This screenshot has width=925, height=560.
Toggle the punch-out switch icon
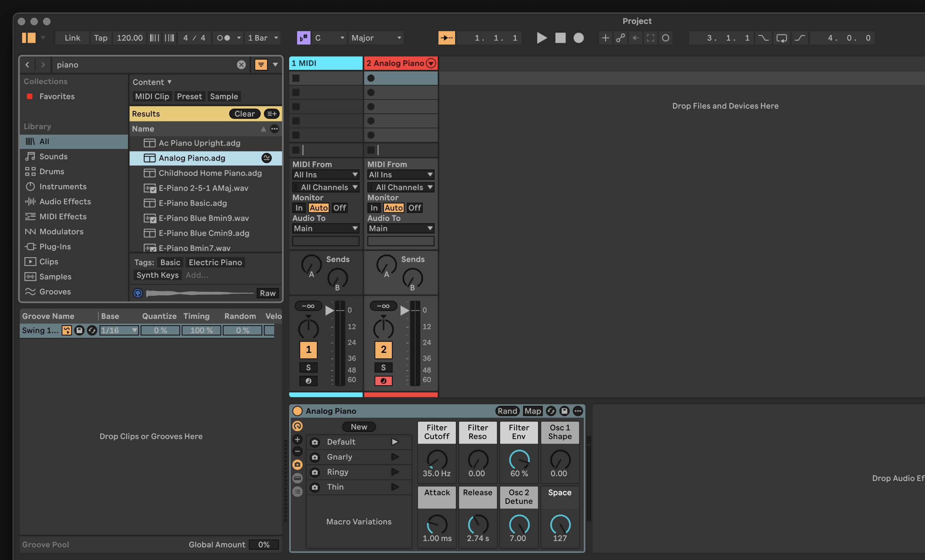tap(800, 38)
